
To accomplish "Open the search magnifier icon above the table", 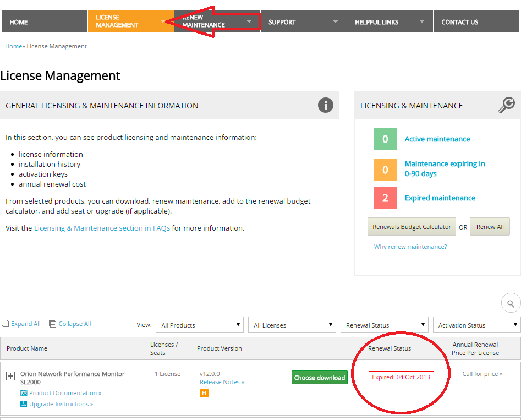I will (511, 302).
